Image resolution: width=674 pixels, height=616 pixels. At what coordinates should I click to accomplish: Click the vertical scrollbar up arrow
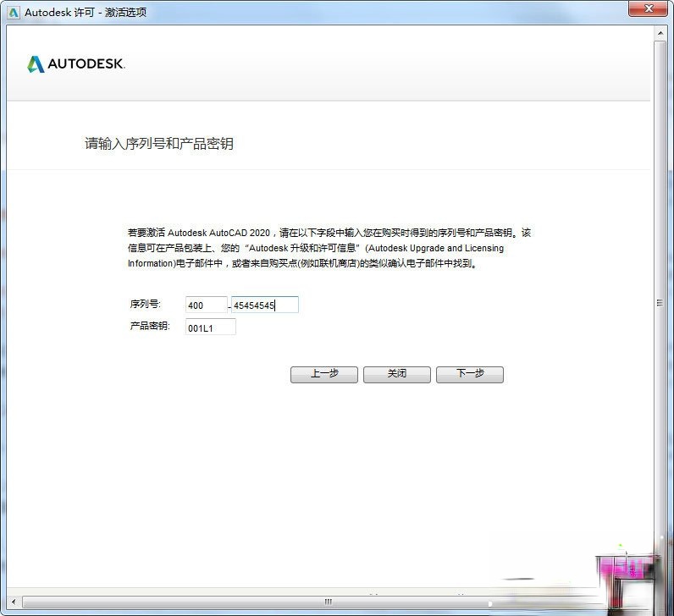coord(660,33)
